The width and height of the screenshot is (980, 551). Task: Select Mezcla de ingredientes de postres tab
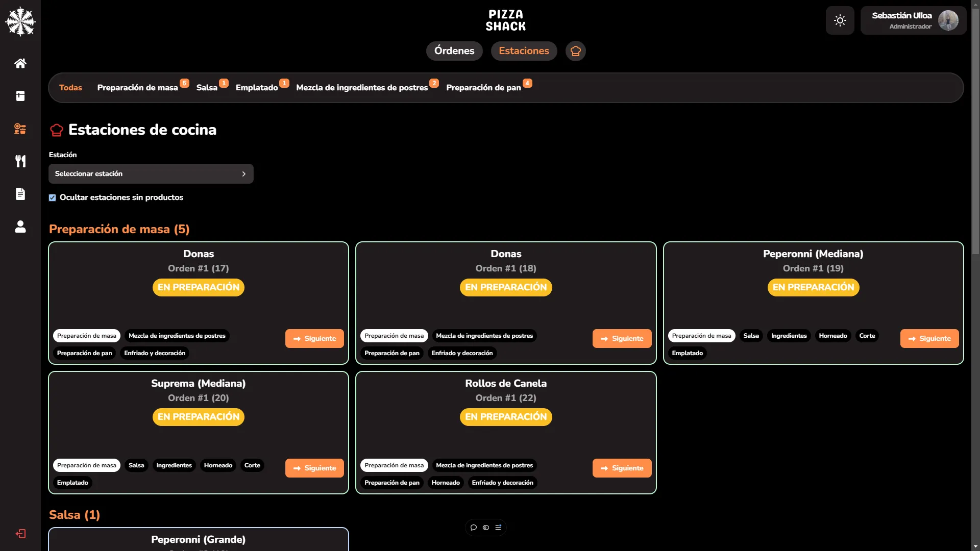pos(362,88)
